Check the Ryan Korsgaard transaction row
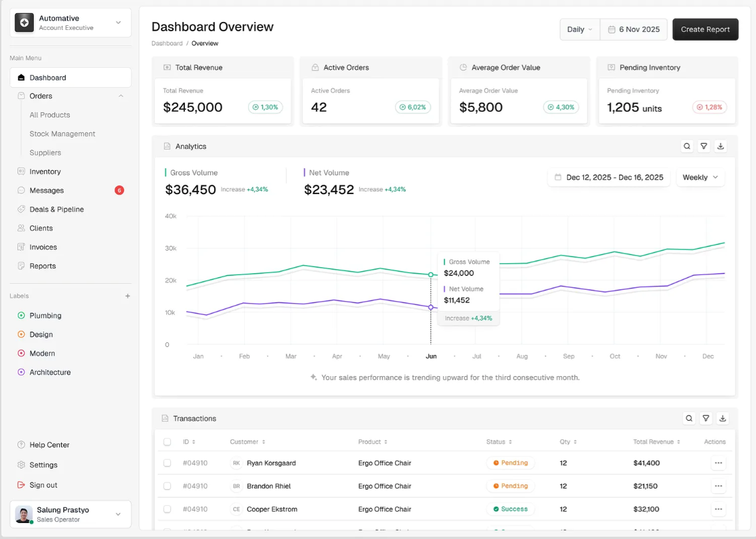756x539 pixels. (168, 463)
